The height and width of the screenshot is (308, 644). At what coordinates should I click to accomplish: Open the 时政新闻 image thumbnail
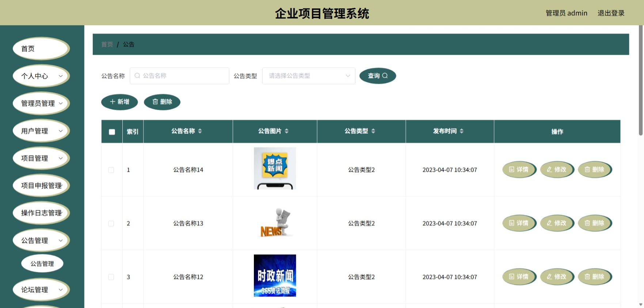click(275, 276)
